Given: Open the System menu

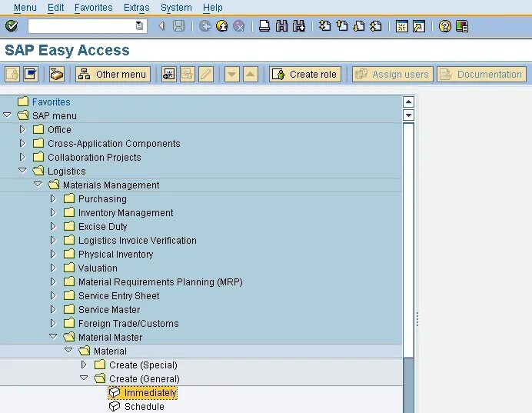Looking at the screenshot, I should tap(176, 8).
